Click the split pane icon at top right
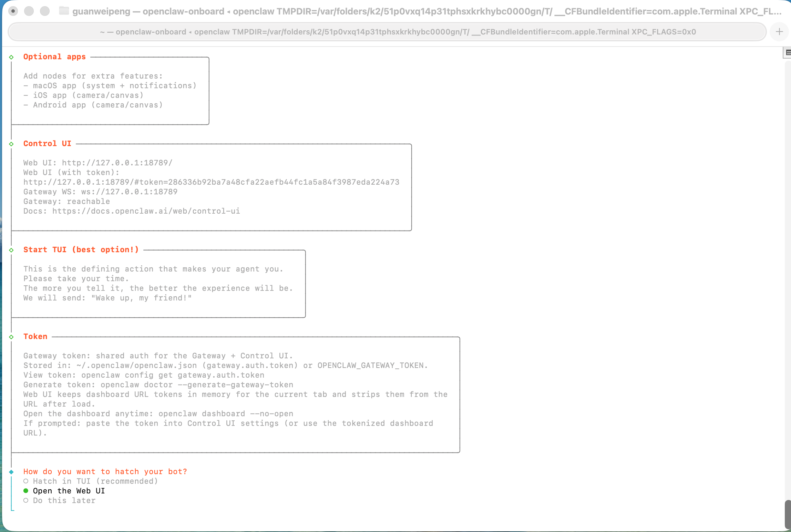This screenshot has width=791, height=532. [788, 52]
